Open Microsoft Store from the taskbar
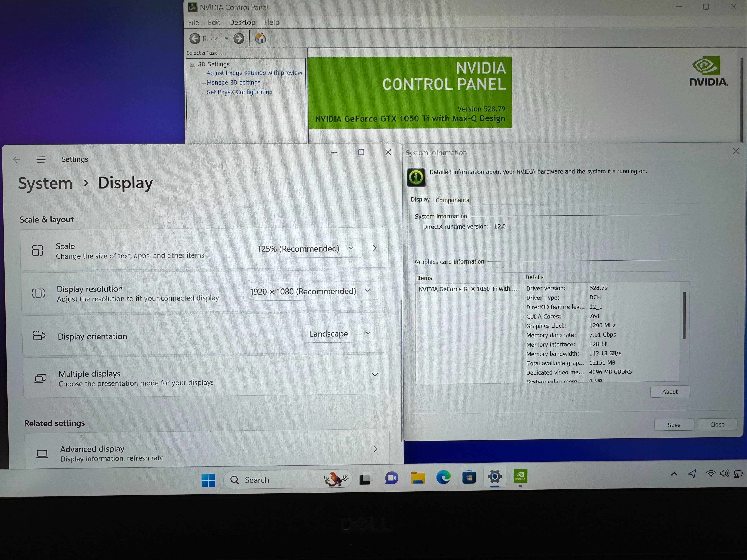 [x=469, y=477]
